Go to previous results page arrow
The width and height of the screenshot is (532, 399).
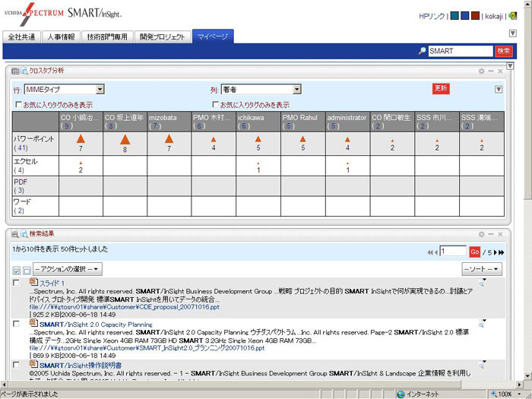coord(435,252)
